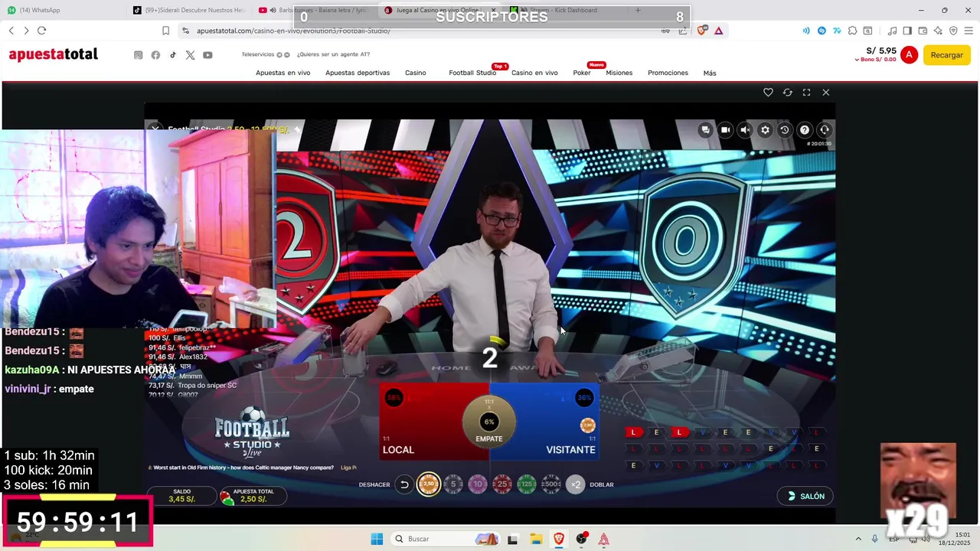
Task: Open Poker menu item
Action: coord(582,73)
